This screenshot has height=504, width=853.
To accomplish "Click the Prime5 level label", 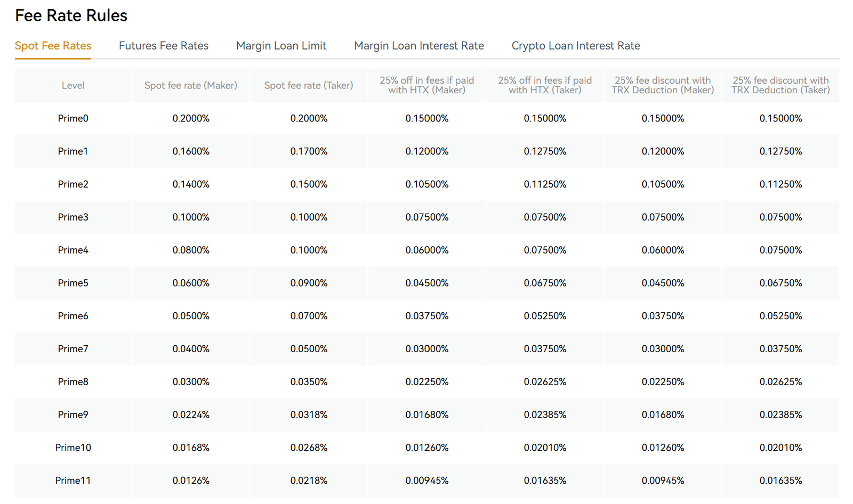I will (73, 283).
